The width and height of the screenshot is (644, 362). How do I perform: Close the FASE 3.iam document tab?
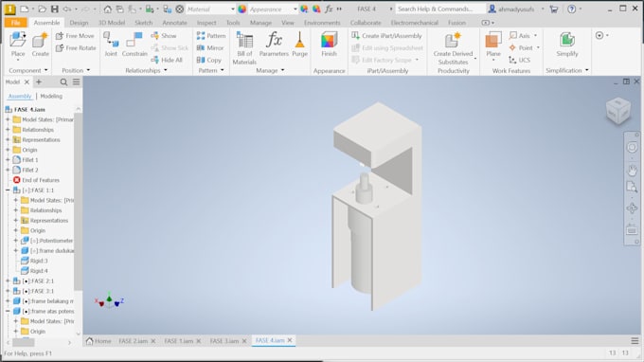244,341
